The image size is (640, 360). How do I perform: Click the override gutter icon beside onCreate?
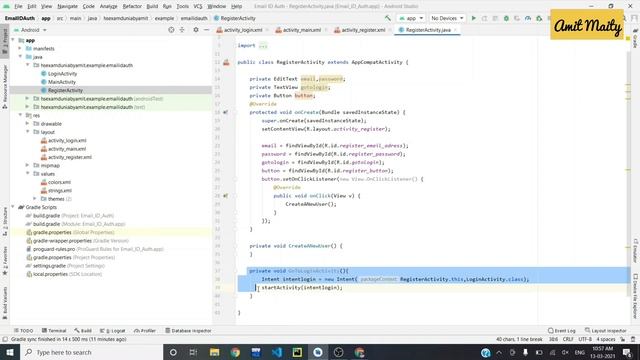point(225,112)
